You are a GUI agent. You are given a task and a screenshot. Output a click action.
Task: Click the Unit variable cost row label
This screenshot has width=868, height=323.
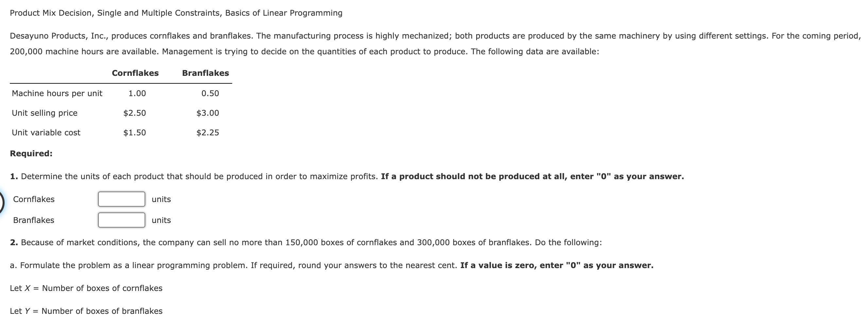click(x=46, y=132)
